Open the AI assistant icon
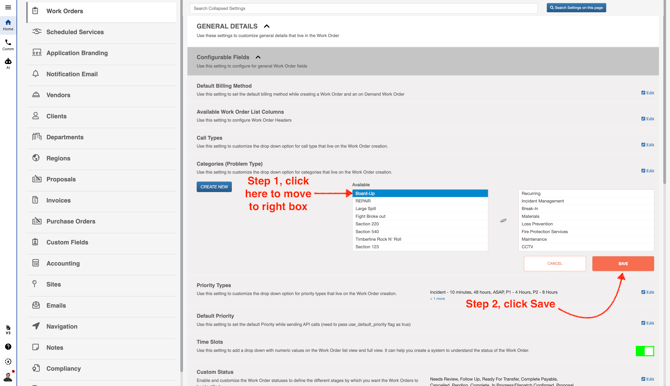Screen dimensions: 670x386 (x=8, y=63)
